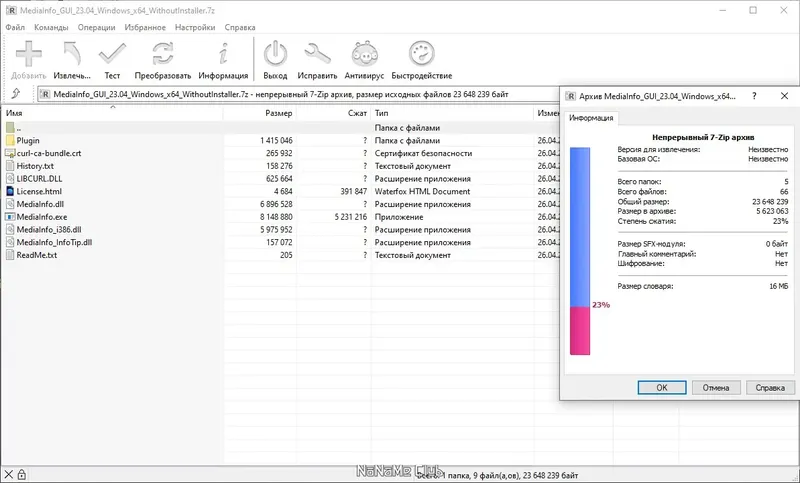Click the History.txt file icon
This screenshot has width=800, height=483.
(x=10, y=166)
